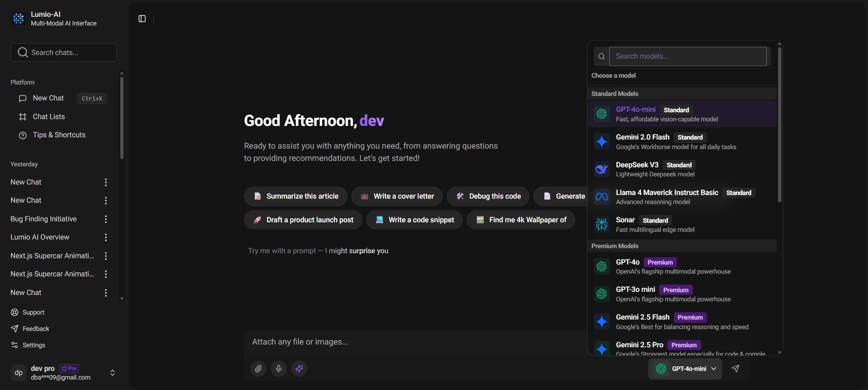Select Llama 4 Maverick Instruct Basic model
This screenshot has height=390, width=868.
(x=682, y=197)
